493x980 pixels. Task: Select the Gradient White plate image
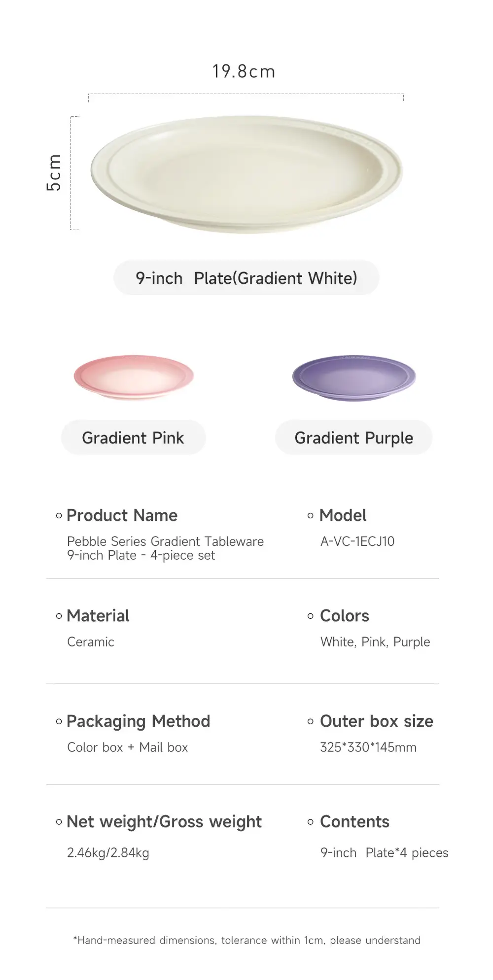point(246,174)
